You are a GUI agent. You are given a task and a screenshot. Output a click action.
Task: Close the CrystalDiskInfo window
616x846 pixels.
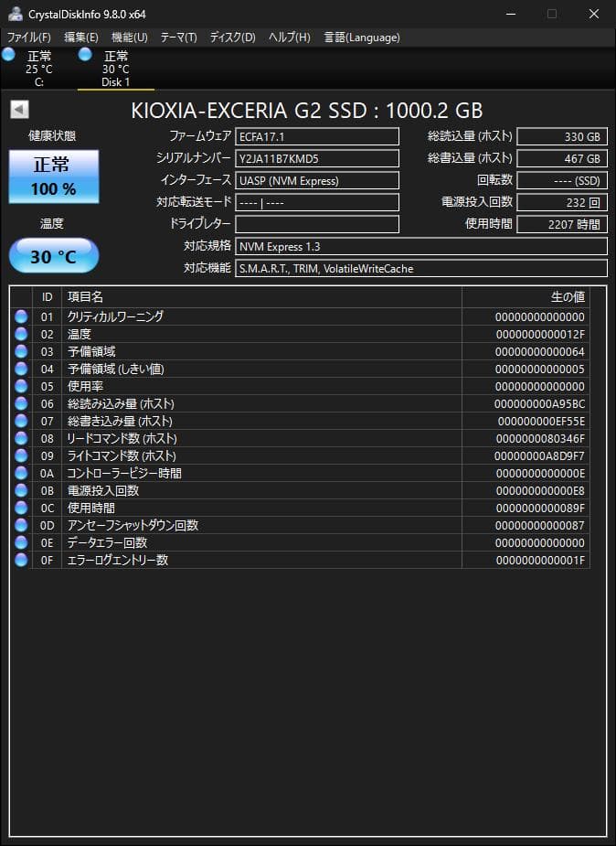tap(594, 14)
